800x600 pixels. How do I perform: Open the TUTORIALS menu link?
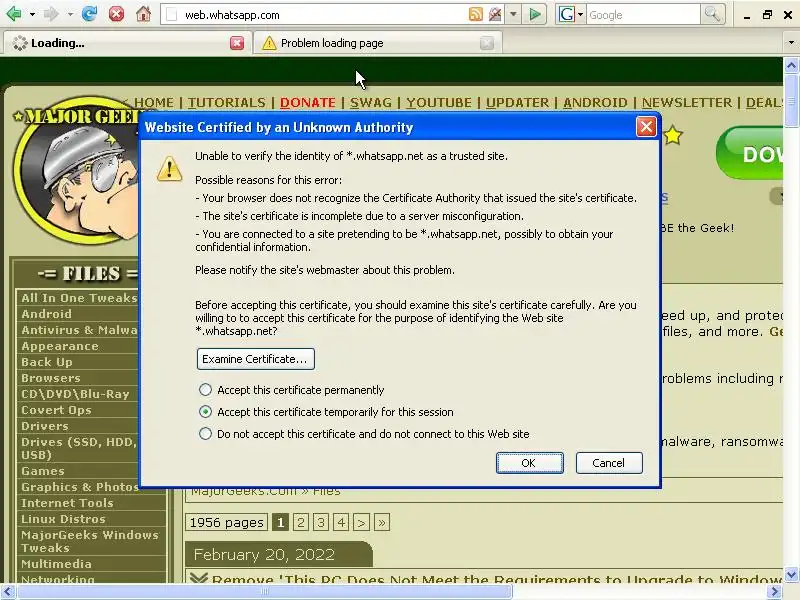point(227,103)
